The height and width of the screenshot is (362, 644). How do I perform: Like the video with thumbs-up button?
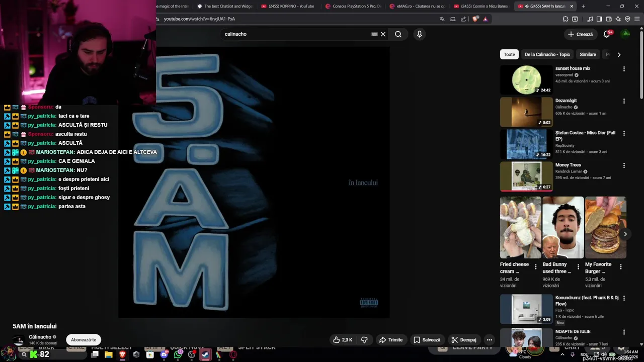coord(342,340)
